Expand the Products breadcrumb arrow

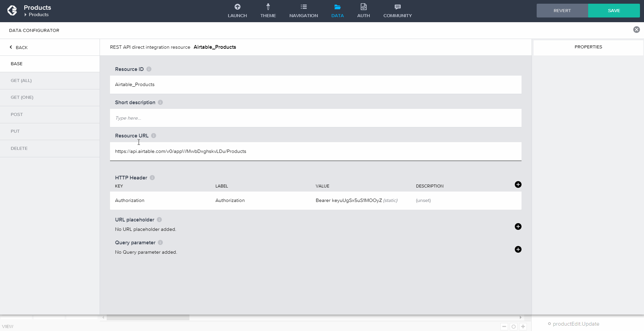point(26,14)
